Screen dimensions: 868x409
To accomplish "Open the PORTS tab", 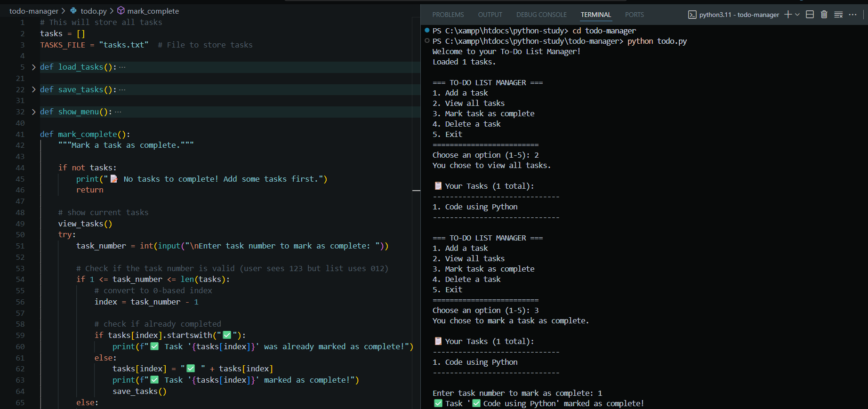I will 634,15.
